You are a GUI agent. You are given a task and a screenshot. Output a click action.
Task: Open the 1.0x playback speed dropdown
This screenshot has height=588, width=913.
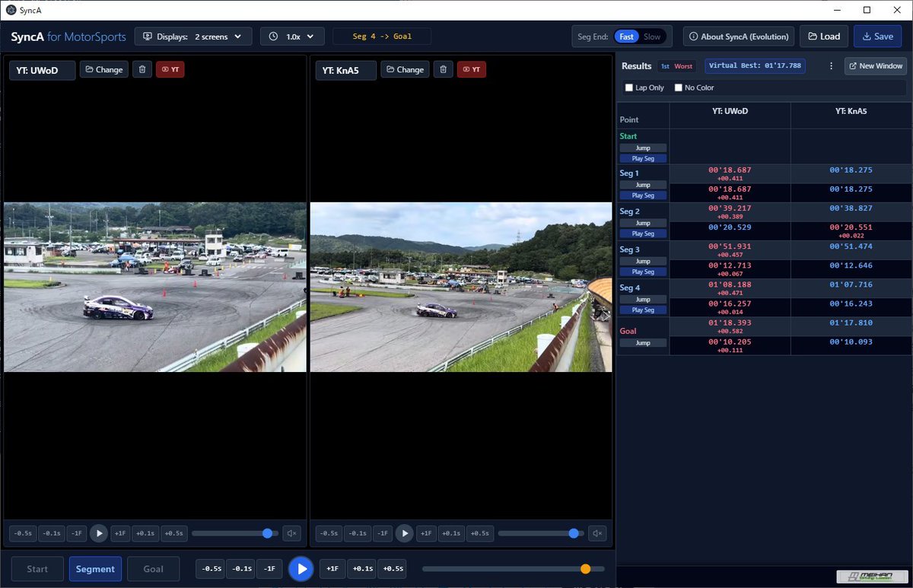pos(293,36)
